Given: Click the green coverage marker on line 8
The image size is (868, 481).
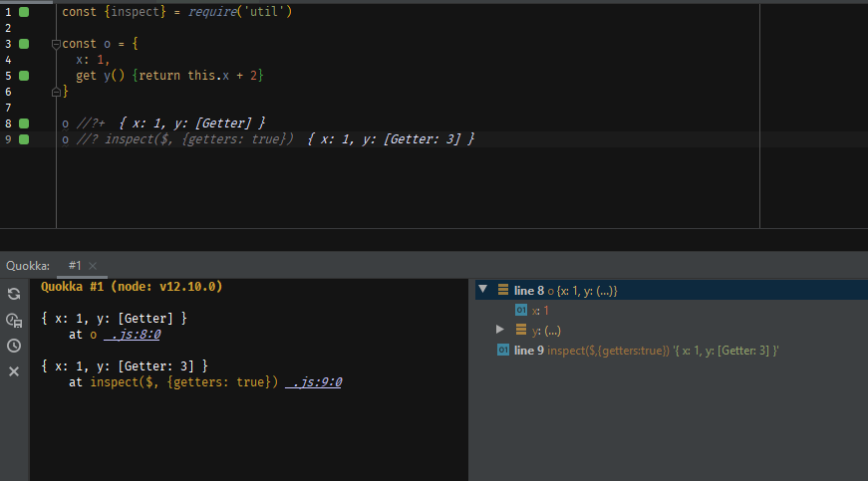Looking at the screenshot, I should (24, 123).
